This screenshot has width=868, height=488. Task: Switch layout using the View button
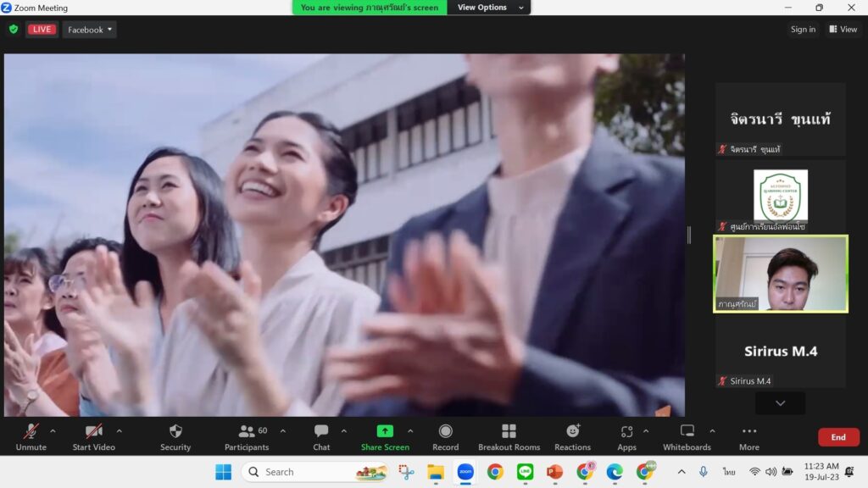(843, 30)
